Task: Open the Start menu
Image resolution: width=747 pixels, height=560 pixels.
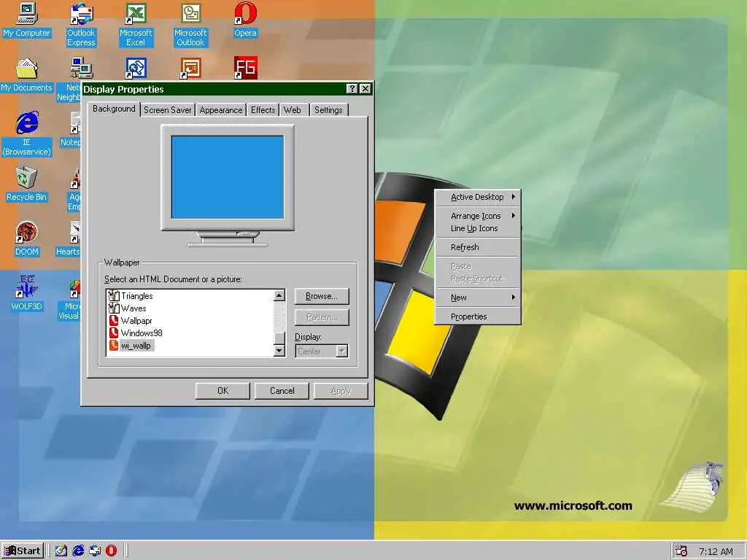Action: (x=23, y=551)
